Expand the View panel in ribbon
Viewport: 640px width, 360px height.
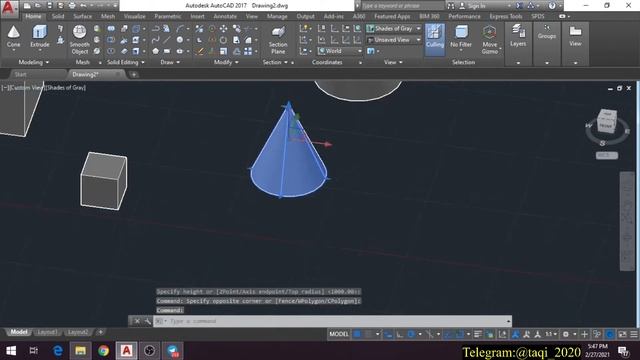point(393,62)
